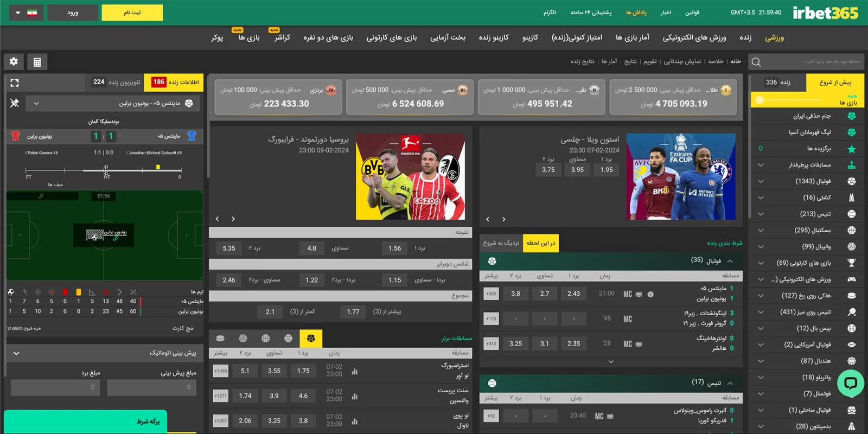Click the yellow ثبت نام button

132,12
